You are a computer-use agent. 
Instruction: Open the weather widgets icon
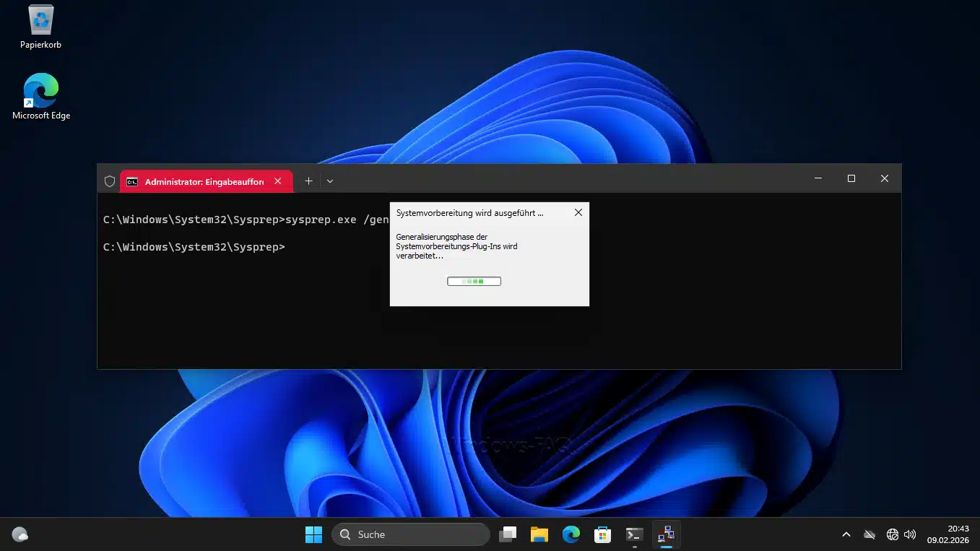20,535
